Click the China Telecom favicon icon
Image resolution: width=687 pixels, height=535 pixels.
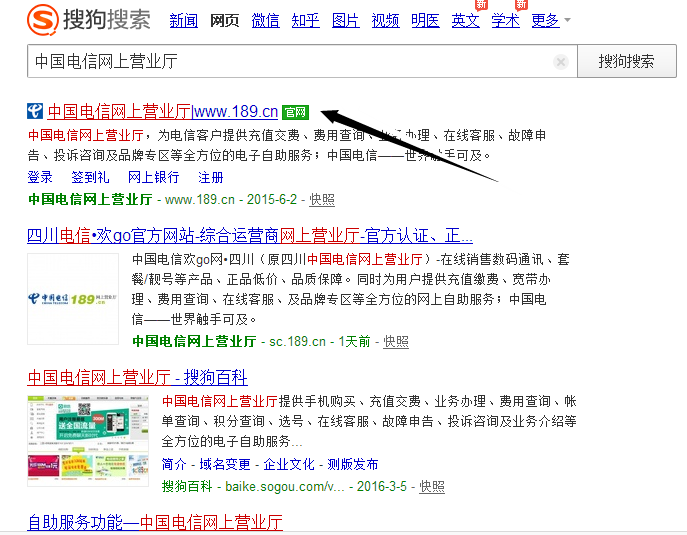coord(35,111)
